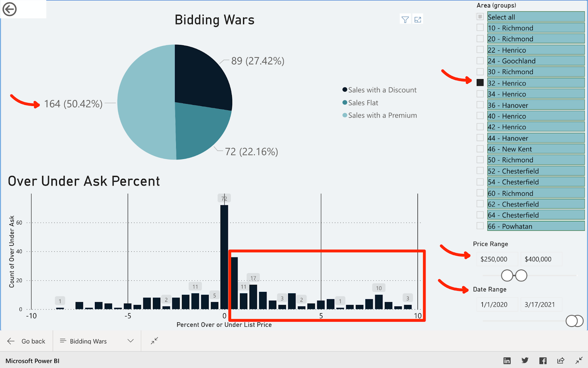Share the report on Twitter
This screenshot has height=368, width=588.
(525, 361)
